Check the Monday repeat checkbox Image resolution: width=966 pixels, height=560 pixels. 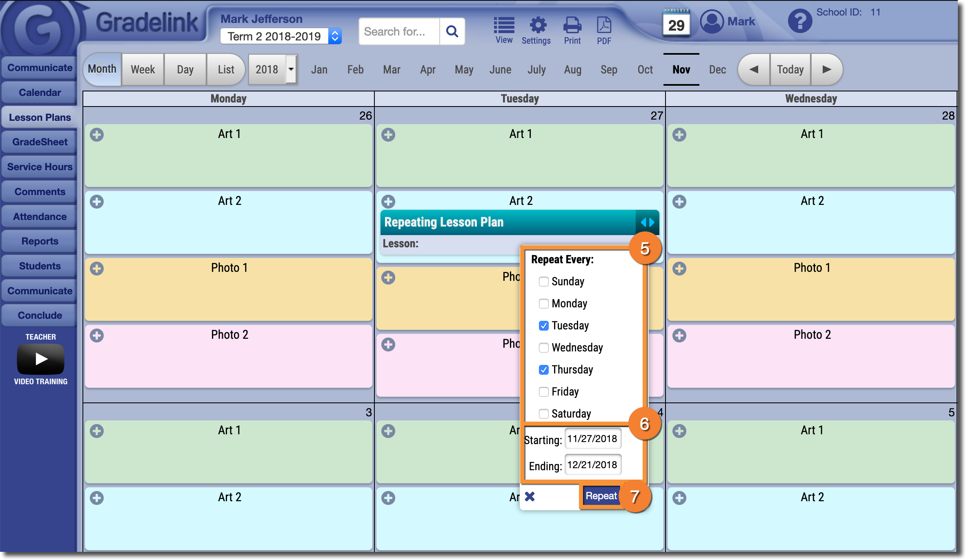coord(543,304)
